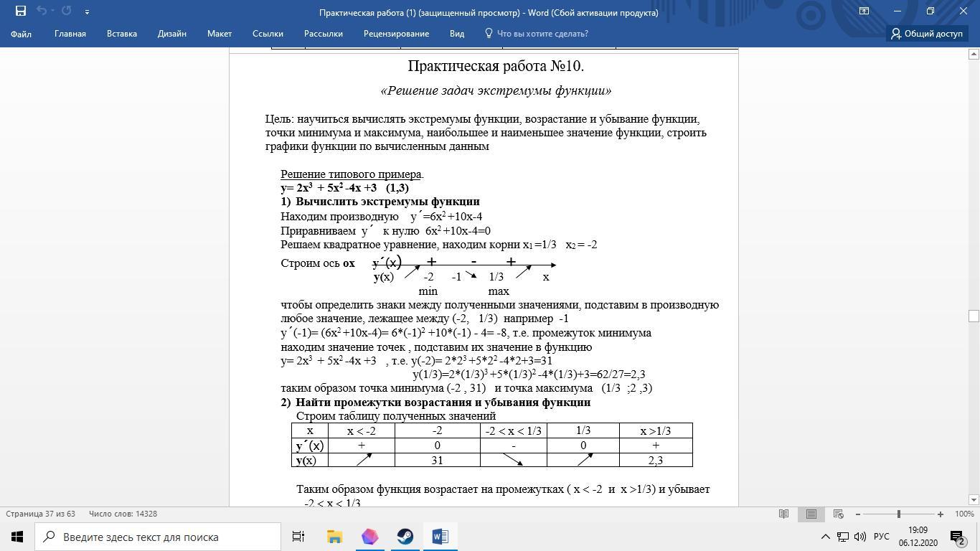
Task: Open the Рецензирование ribbon tab
Action: [396, 34]
